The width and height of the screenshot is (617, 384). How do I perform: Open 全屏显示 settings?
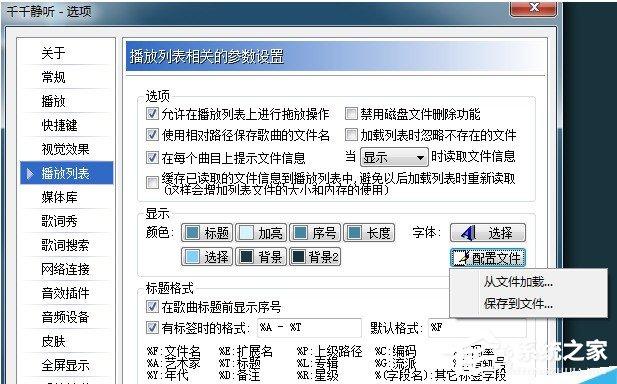click(65, 365)
